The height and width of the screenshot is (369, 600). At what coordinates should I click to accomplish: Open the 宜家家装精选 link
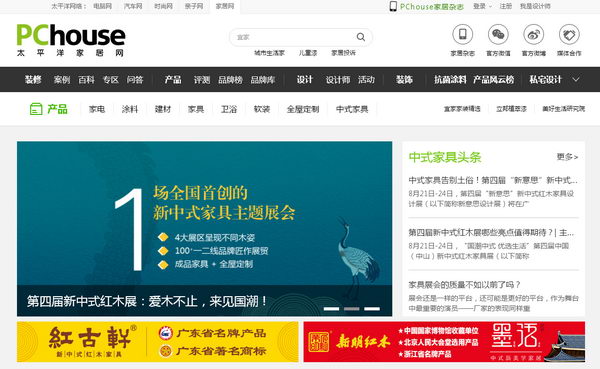pyautogui.click(x=462, y=109)
